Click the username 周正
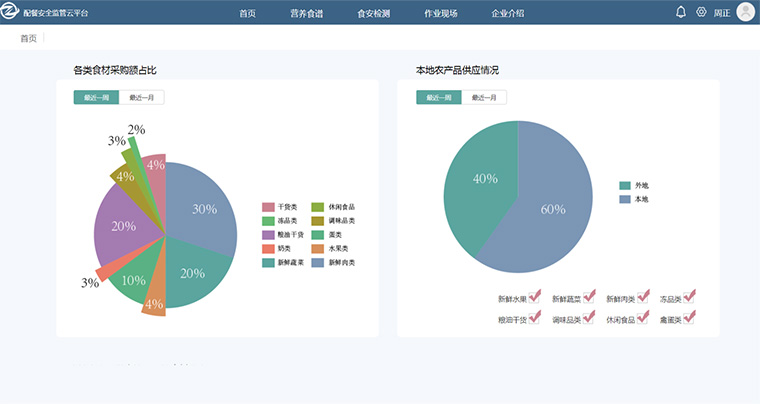Image resolution: width=760 pixels, height=404 pixels. (x=722, y=13)
